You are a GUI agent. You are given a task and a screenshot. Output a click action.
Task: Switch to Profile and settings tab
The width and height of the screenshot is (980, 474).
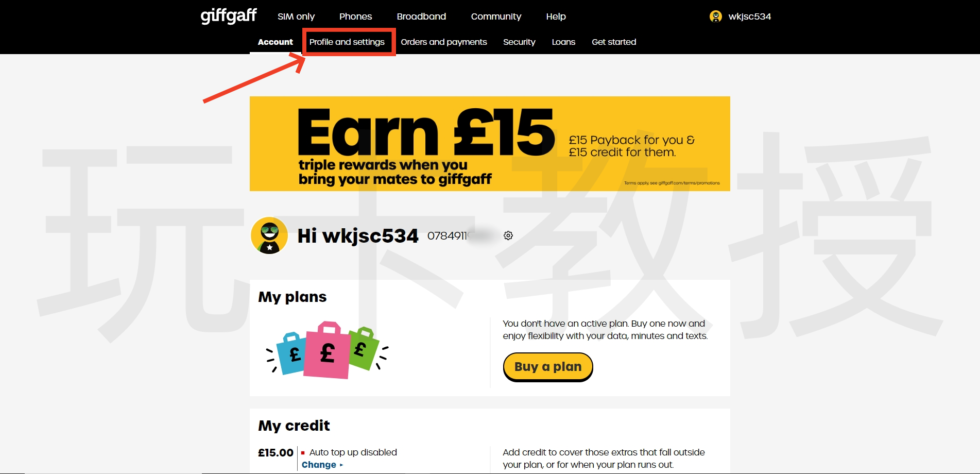click(347, 42)
